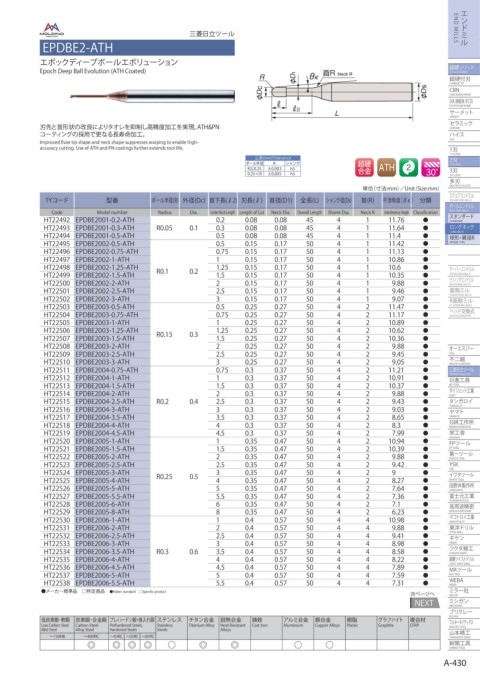Image resolution: width=480 pixels, height=677 pixels.
Task: Open the オーエスジー maker tab
Action: click(464, 350)
